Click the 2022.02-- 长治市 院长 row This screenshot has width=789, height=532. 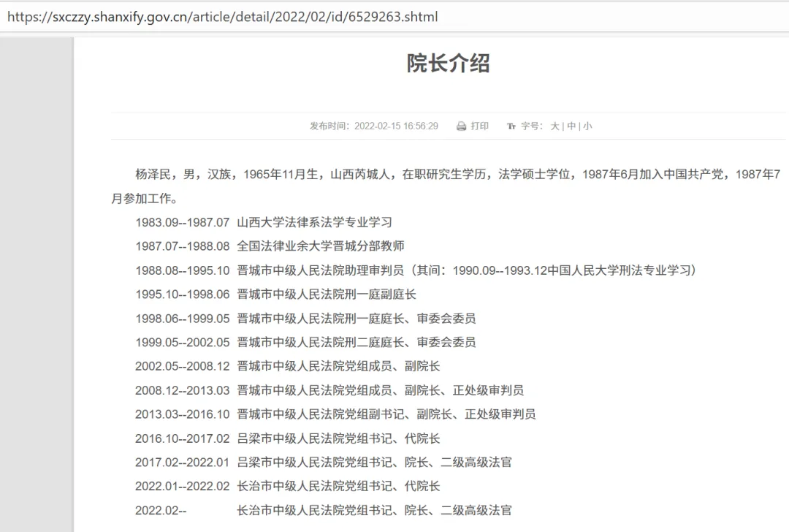(324, 510)
